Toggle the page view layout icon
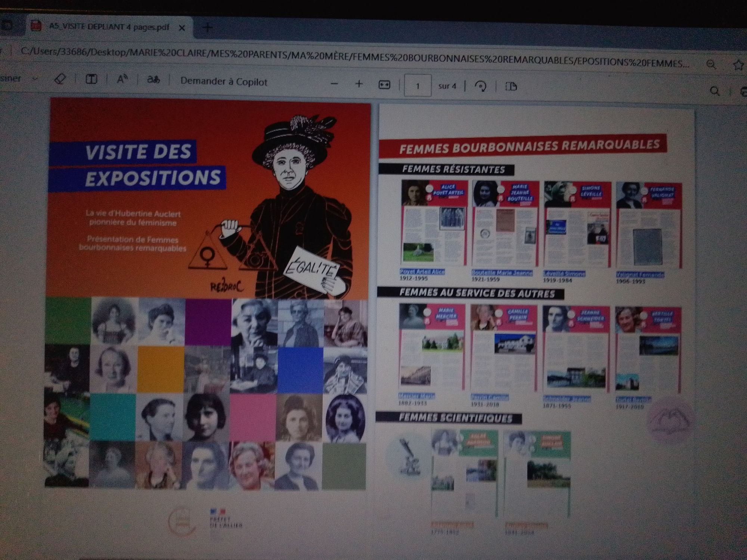Image resolution: width=747 pixels, height=560 pixels. pos(511,87)
